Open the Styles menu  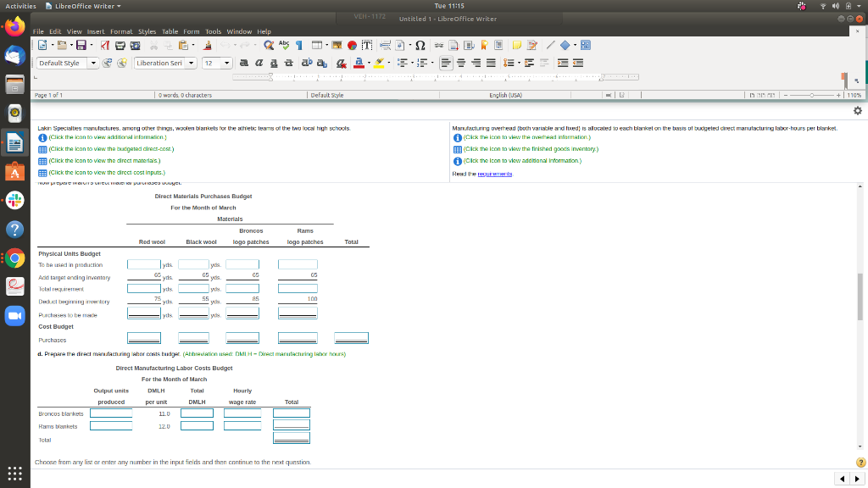tap(147, 31)
